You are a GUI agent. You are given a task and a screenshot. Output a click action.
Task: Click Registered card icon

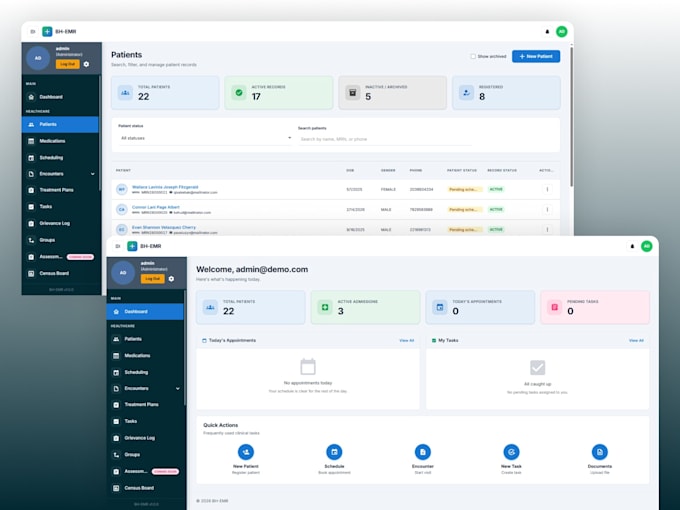pos(466,93)
